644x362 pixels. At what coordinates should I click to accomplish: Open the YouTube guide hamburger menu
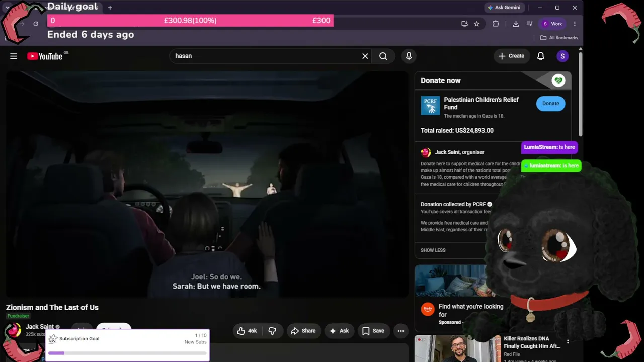pos(14,56)
